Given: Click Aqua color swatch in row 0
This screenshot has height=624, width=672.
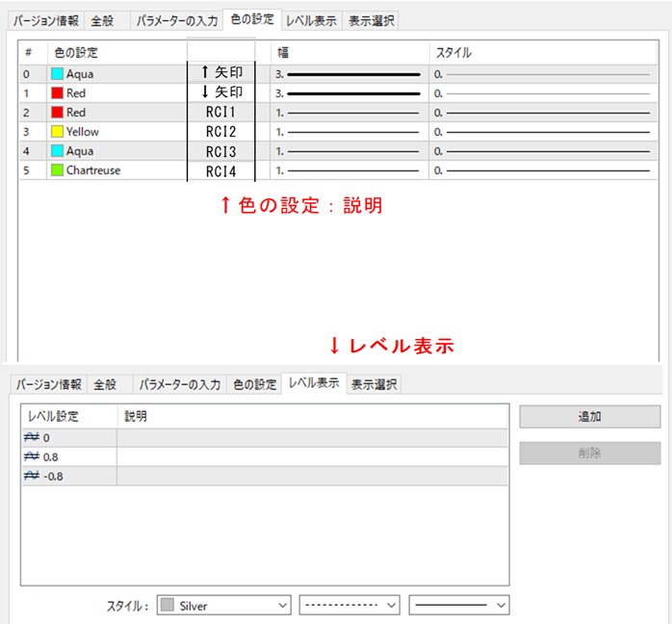Looking at the screenshot, I should tap(57, 74).
